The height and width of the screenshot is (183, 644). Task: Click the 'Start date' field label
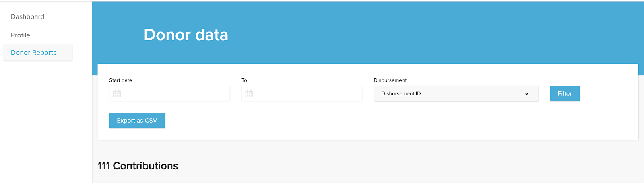(x=120, y=80)
